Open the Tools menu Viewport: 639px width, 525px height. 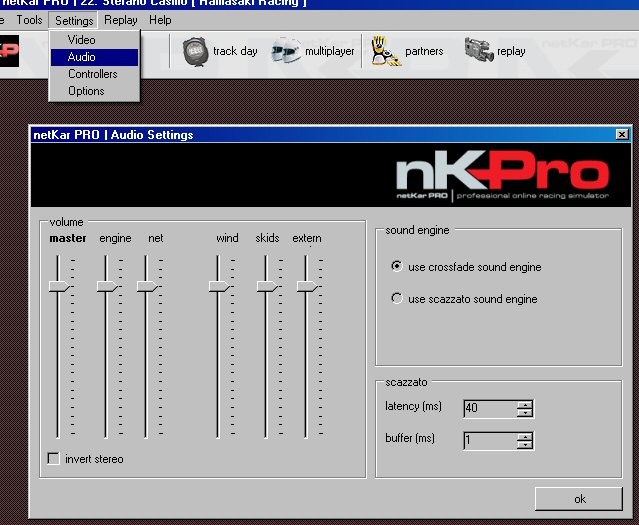[x=29, y=20]
